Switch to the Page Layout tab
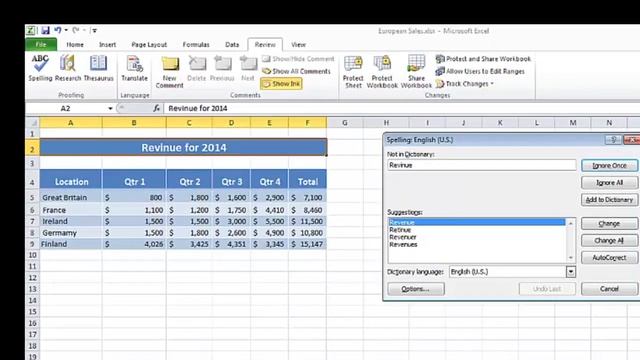Viewport: 640px width, 360px height. (x=149, y=44)
